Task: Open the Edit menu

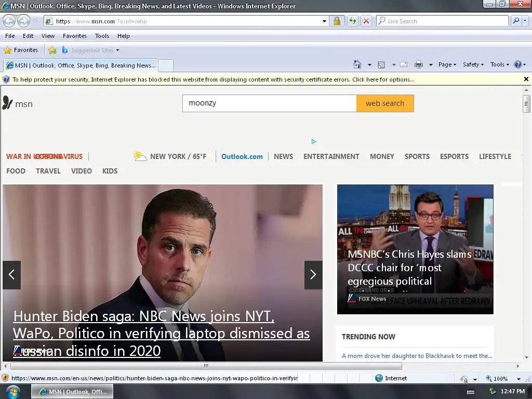Action: point(28,36)
